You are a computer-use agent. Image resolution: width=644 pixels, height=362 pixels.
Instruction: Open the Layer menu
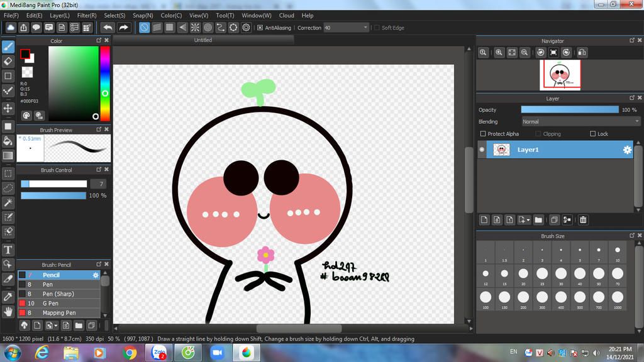coord(60,16)
